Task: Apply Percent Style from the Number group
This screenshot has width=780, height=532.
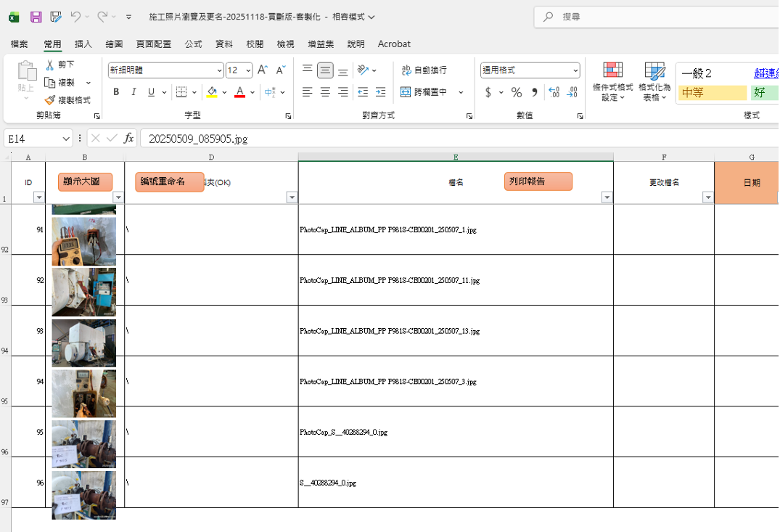Action: pyautogui.click(x=517, y=92)
